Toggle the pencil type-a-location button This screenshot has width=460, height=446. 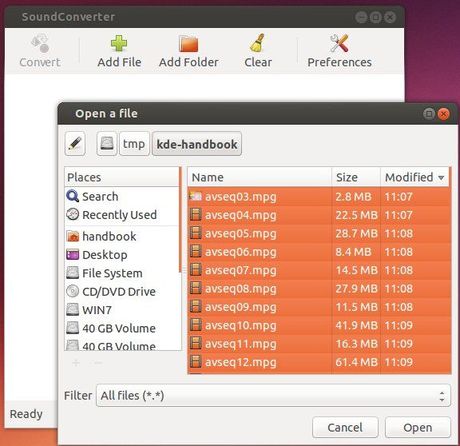tap(75, 144)
